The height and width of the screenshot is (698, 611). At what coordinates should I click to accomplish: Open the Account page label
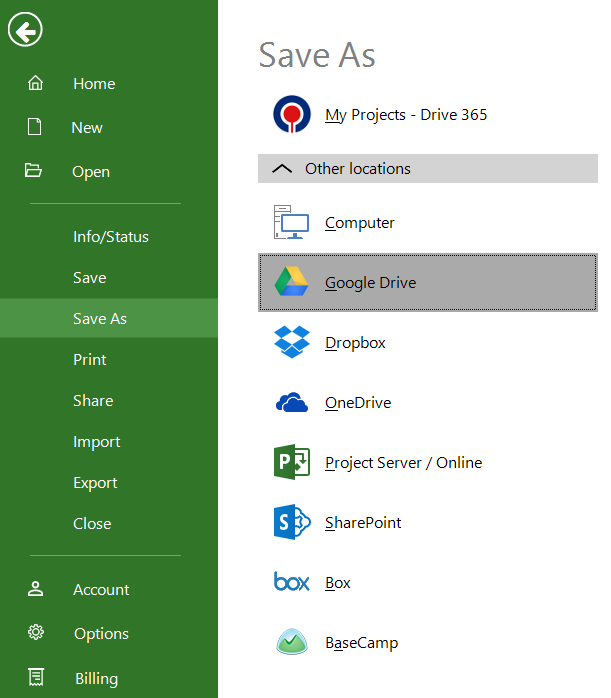click(101, 589)
